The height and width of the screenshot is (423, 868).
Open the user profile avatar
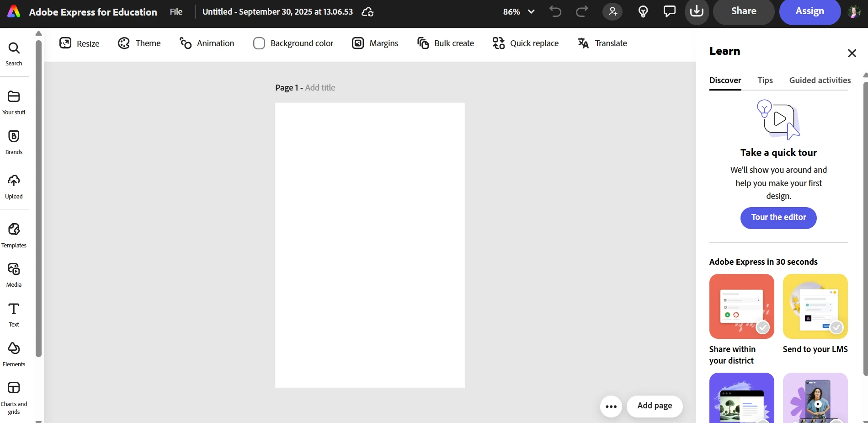pyautogui.click(x=854, y=11)
